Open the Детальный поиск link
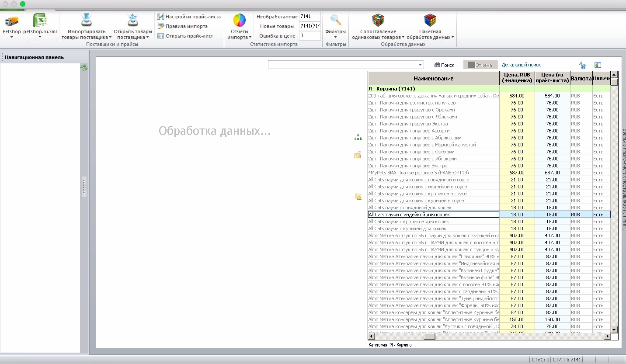The width and height of the screenshot is (626, 364). point(521,65)
